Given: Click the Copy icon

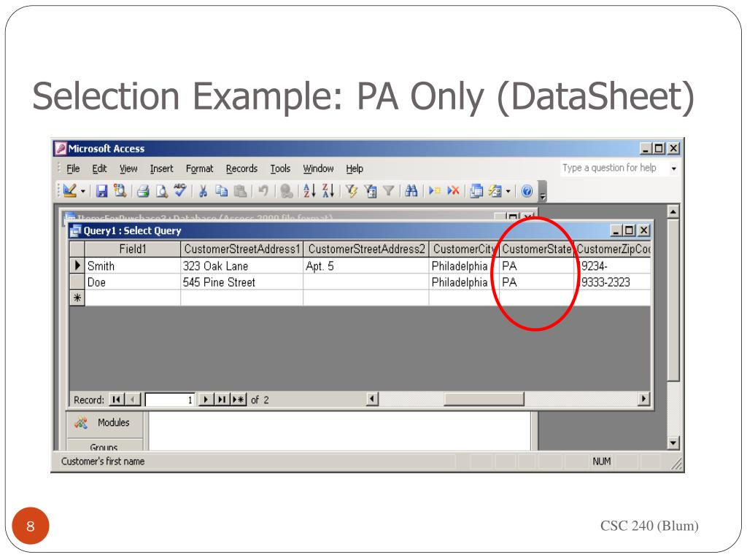Looking at the screenshot, I should click(x=222, y=191).
